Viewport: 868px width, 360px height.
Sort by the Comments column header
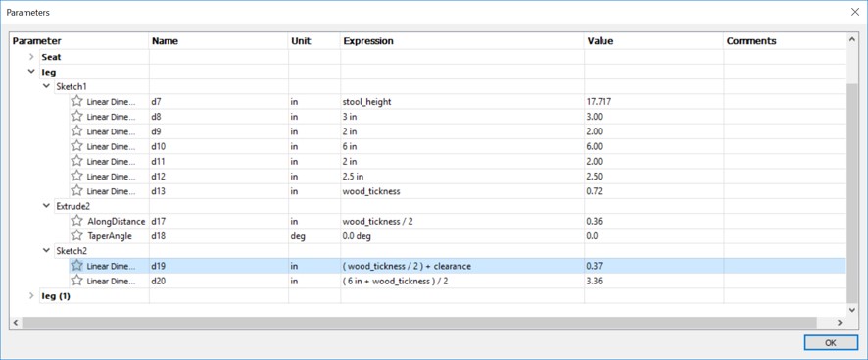click(x=785, y=41)
